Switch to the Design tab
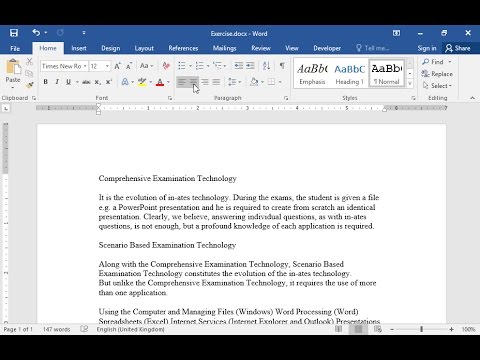 coord(111,48)
